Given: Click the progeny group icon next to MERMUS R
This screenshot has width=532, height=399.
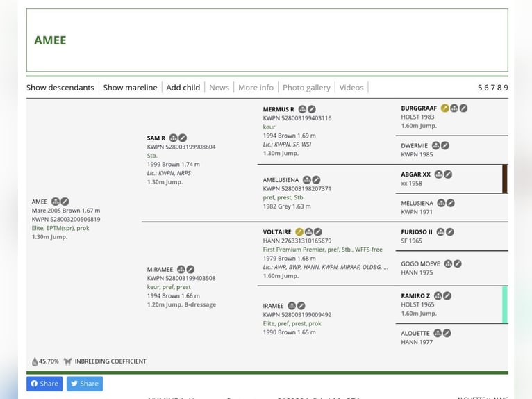Looking at the screenshot, I should (x=303, y=109).
